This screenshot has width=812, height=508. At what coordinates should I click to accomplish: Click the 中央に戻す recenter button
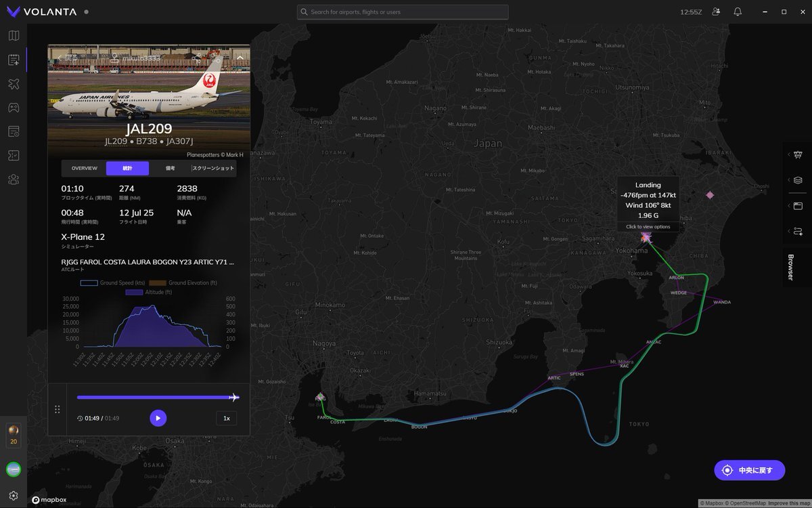[750, 470]
